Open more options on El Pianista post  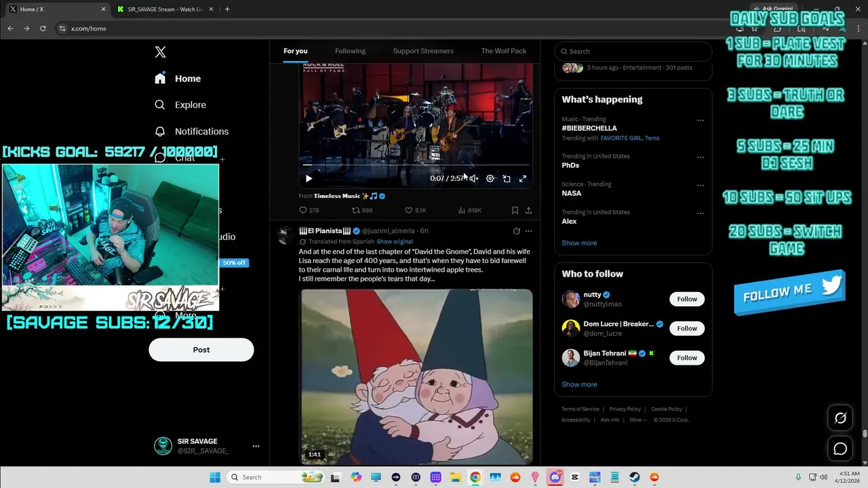point(528,231)
